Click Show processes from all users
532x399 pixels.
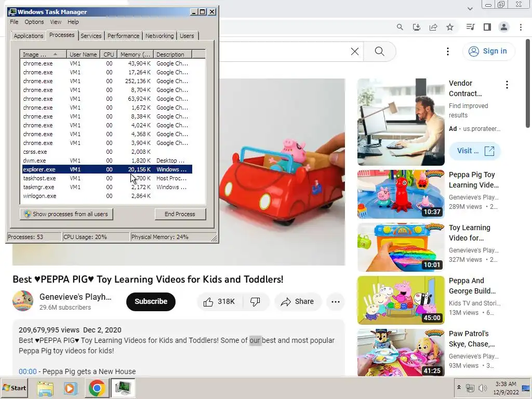click(66, 214)
